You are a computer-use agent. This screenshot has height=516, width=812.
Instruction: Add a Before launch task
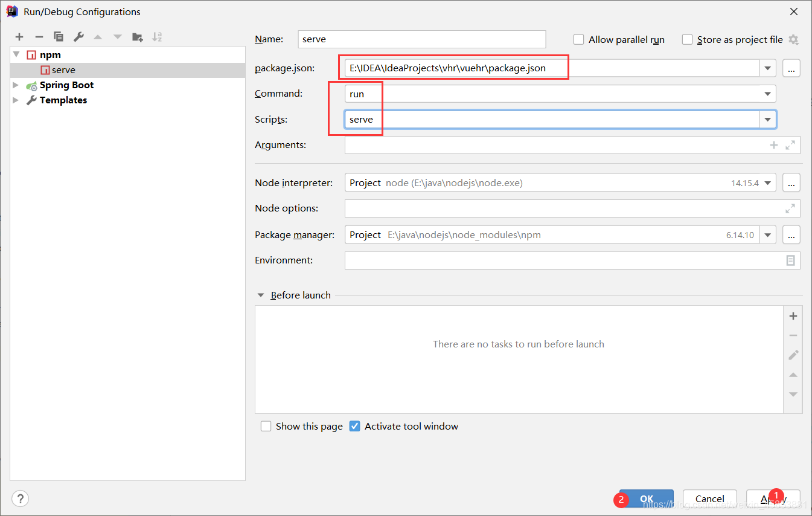pyautogui.click(x=793, y=316)
